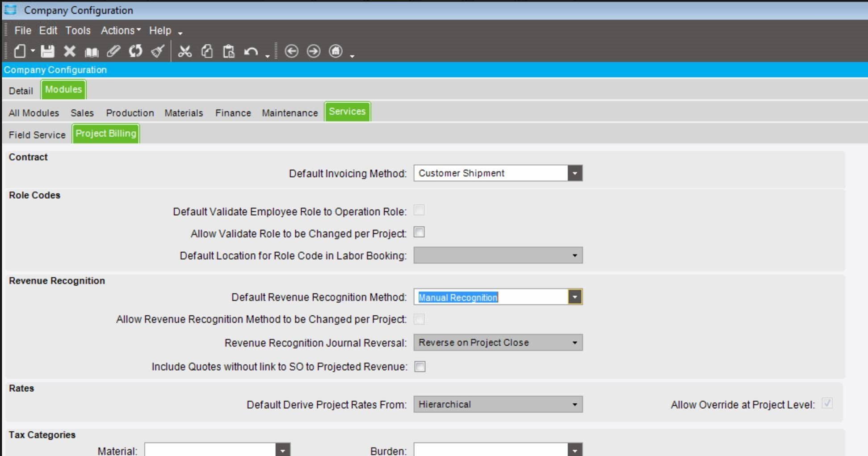Open the menu bar overflow arrow after Help

180,33
